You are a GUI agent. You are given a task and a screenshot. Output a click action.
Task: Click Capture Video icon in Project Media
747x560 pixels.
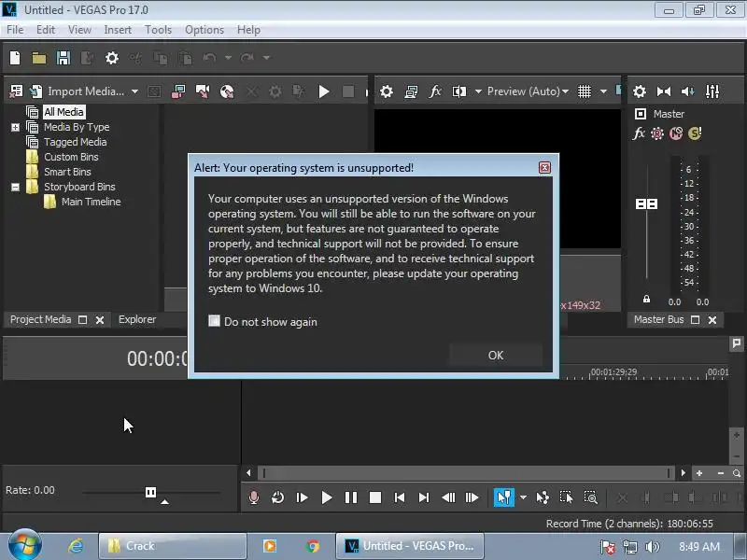[178, 91]
